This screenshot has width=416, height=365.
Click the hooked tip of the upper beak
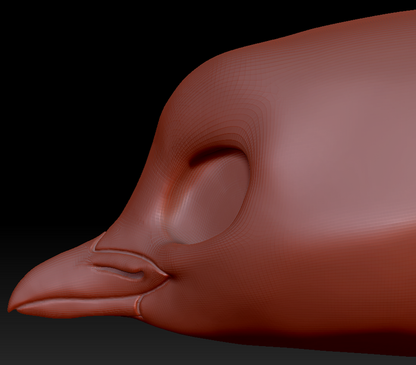click(12, 306)
